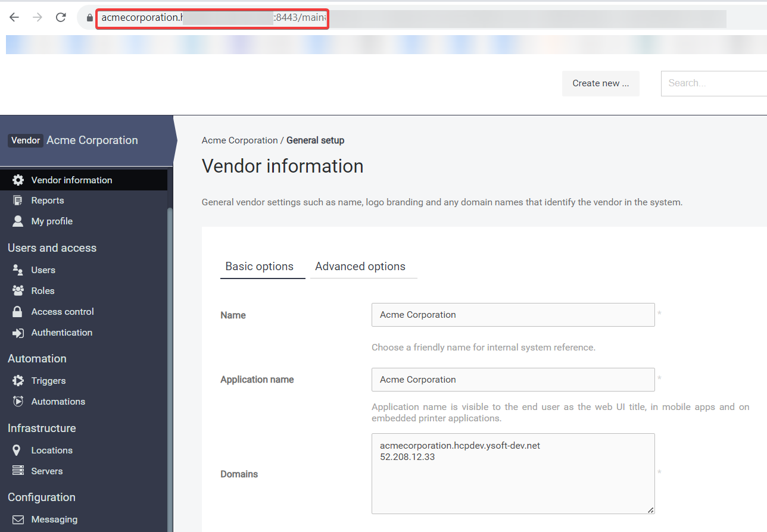Viewport: 767px width, 532px height.
Task: Open Locations via map pin icon
Action: click(x=17, y=450)
